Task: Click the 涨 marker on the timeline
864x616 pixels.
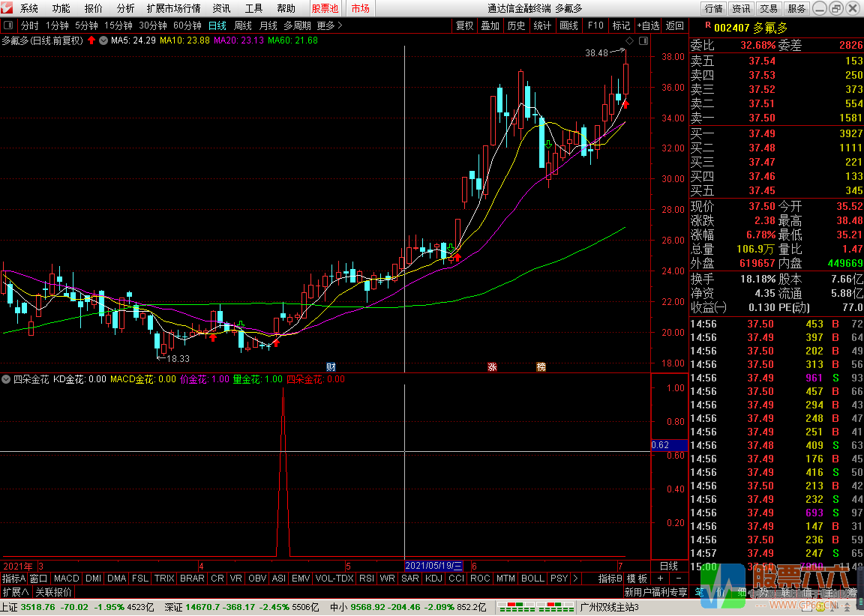Action: point(492,367)
